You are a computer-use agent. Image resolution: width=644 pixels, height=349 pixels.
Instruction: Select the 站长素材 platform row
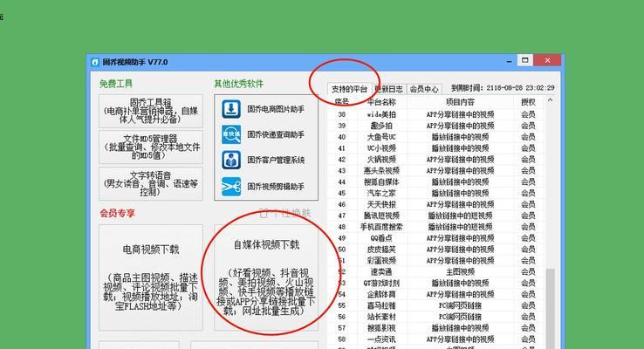[436, 317]
